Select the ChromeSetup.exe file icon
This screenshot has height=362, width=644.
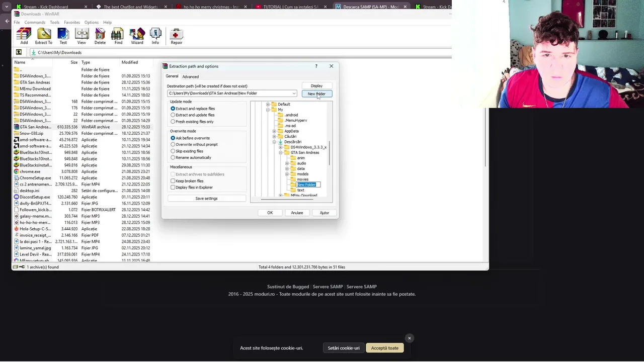pyautogui.click(x=16, y=178)
